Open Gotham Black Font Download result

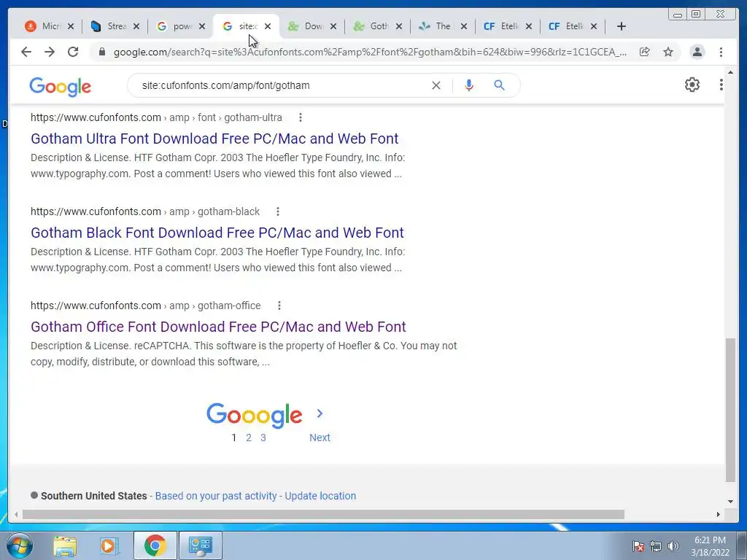[217, 233]
